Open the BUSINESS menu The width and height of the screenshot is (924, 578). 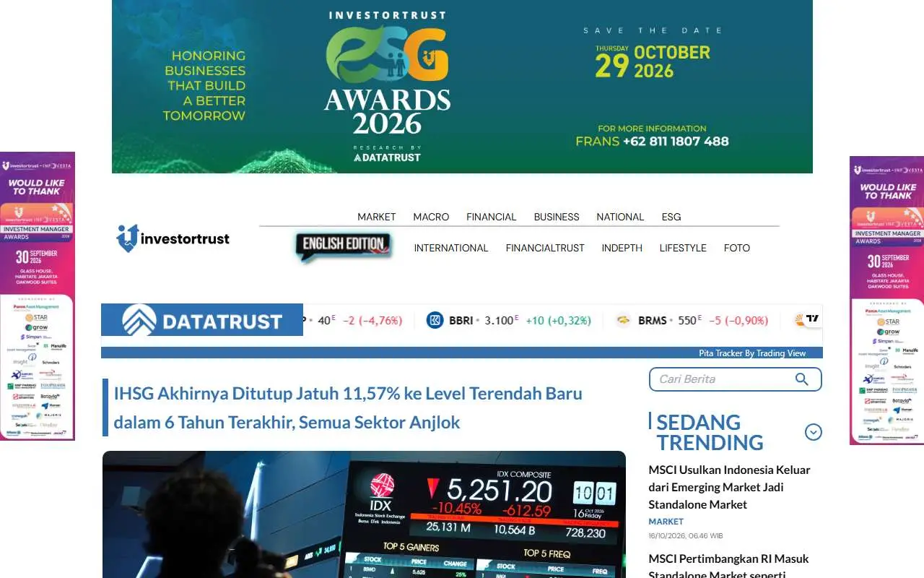pos(557,217)
